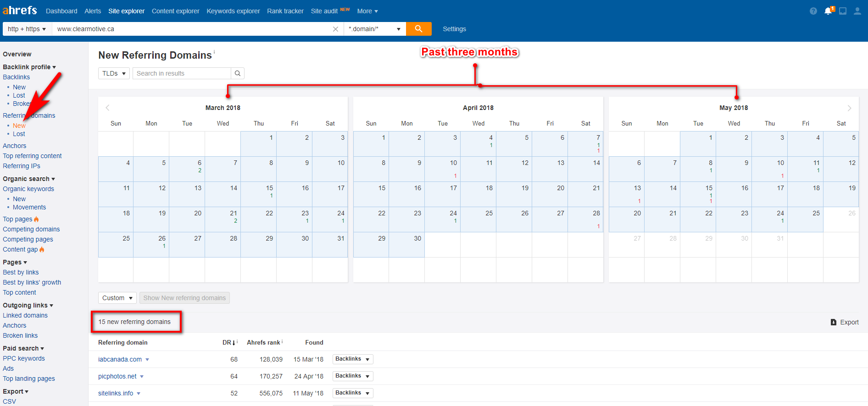Sort by the Ahrefs rank column header
The height and width of the screenshot is (406, 868).
[x=264, y=342]
